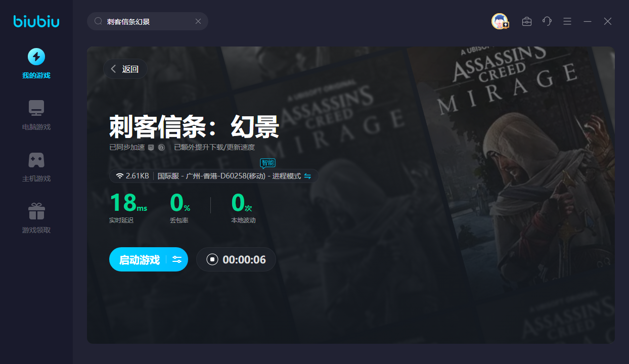The height and width of the screenshot is (364, 629).
Task: Focus the search field with 刺客信条幻景
Action: pos(148,21)
